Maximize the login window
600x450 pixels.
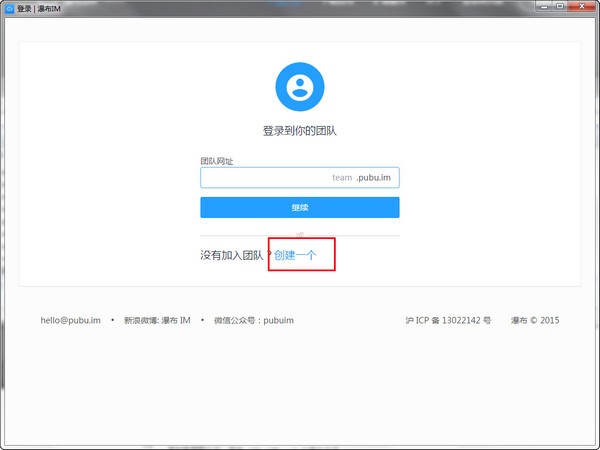tap(560, 6)
